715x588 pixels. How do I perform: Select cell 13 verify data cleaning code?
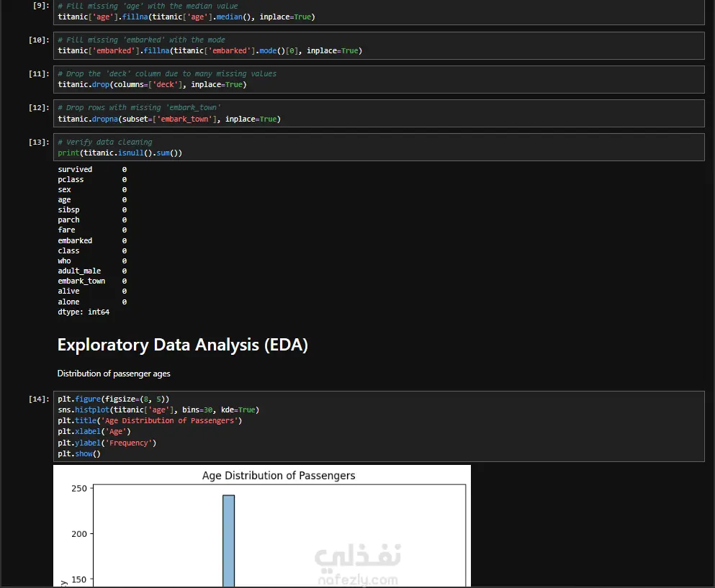(x=379, y=148)
